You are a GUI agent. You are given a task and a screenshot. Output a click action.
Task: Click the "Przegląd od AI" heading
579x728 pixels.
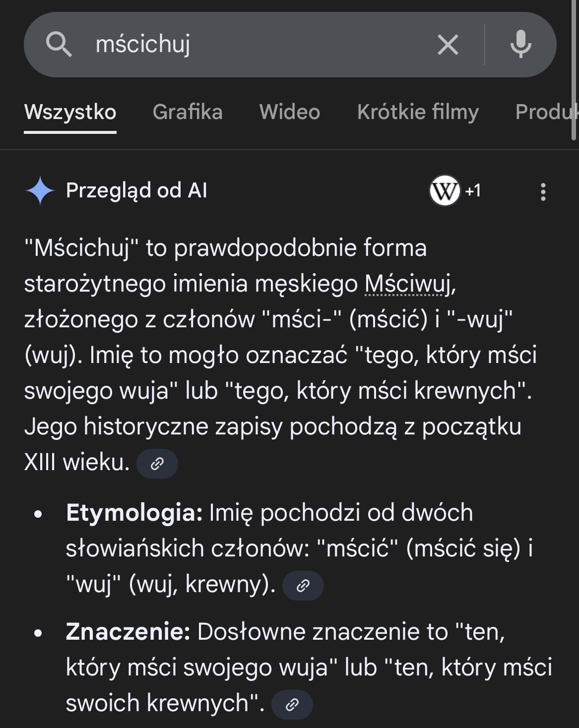coord(136,191)
